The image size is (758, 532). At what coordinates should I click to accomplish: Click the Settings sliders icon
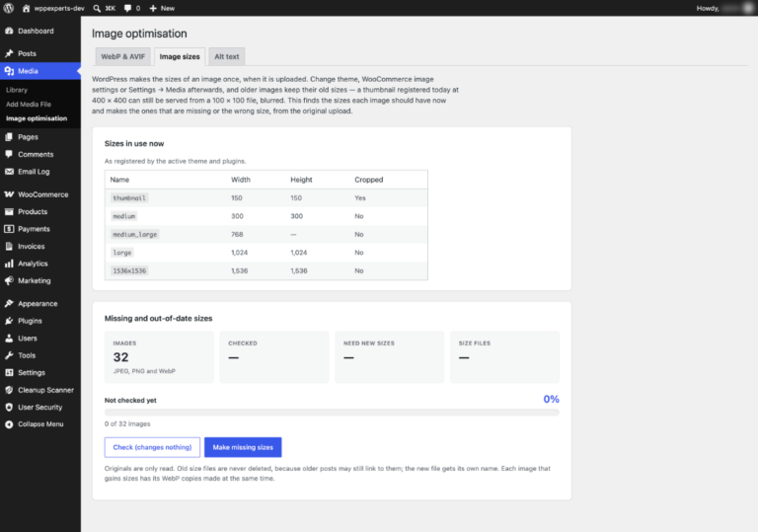tap(9, 372)
